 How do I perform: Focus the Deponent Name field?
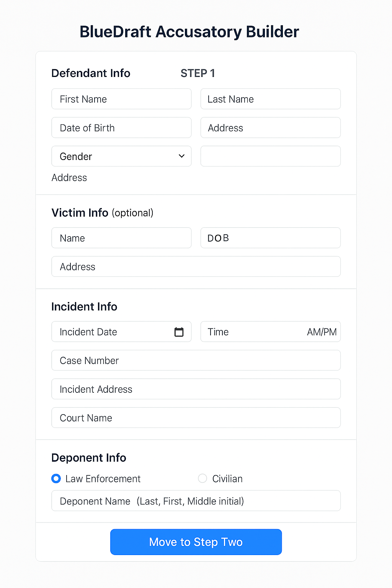pos(196,501)
